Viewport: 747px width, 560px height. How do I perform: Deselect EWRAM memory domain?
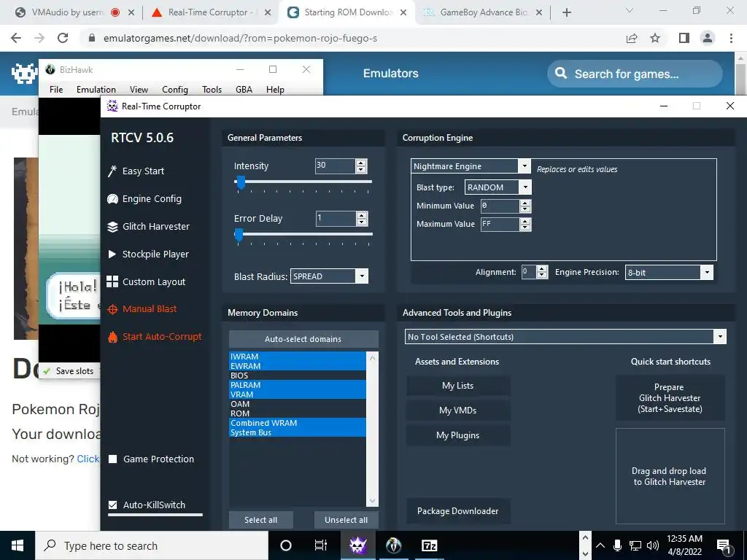tap(298, 366)
